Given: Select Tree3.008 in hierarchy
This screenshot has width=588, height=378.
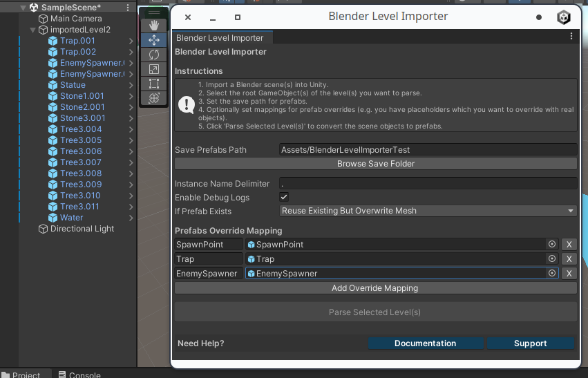Looking at the screenshot, I should tap(81, 173).
